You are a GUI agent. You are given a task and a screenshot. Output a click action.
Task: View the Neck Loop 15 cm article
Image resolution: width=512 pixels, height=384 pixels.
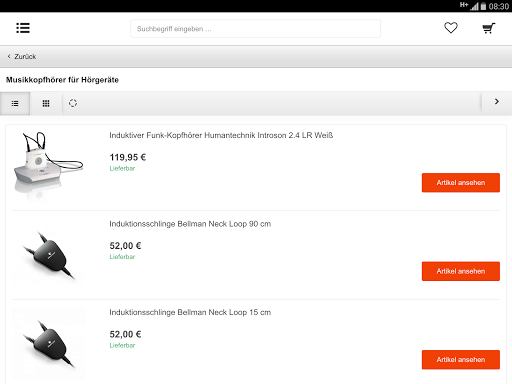[x=461, y=360]
